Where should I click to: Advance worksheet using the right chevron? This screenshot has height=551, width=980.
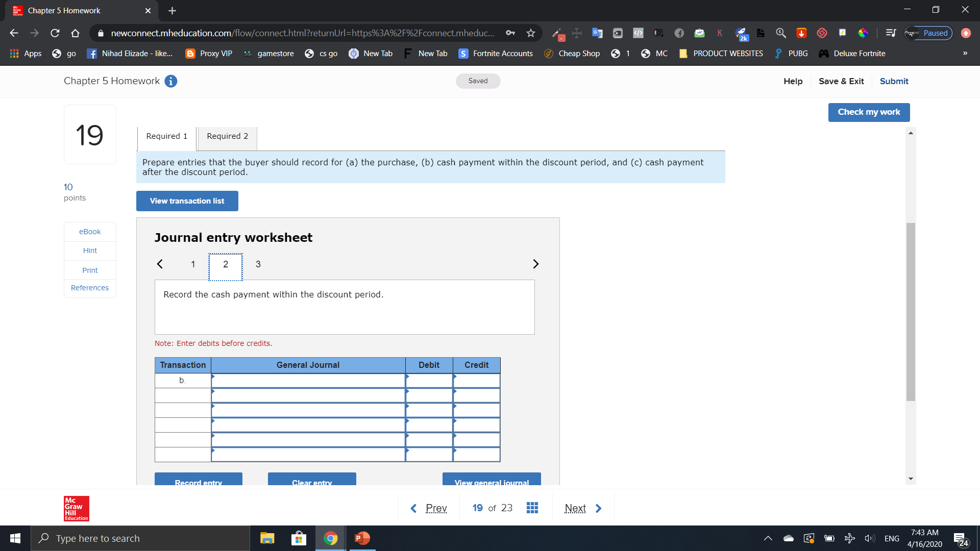pos(536,264)
